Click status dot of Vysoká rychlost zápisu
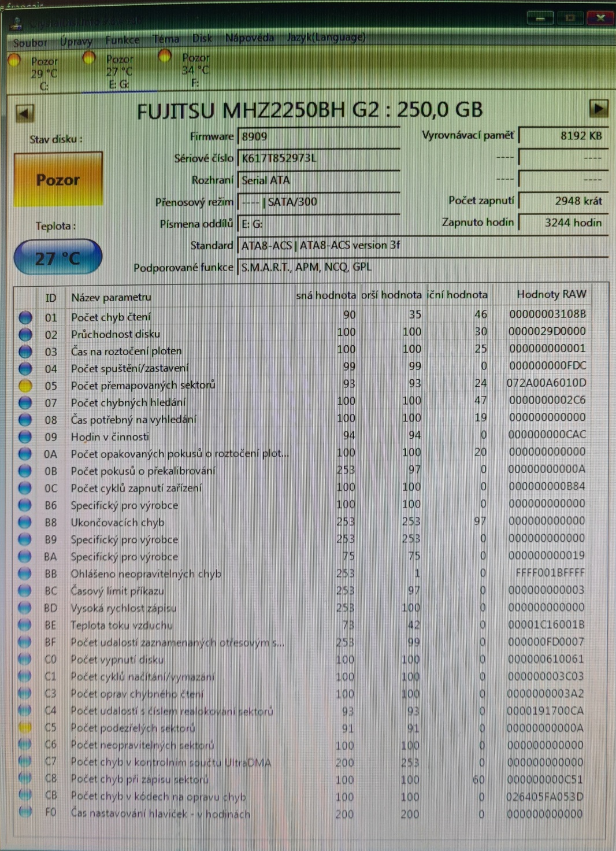 [x=25, y=608]
